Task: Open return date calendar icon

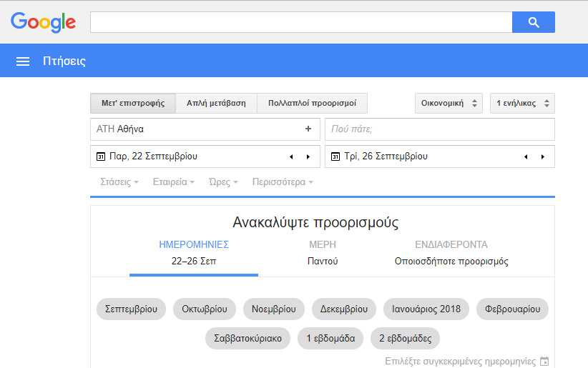Action: pos(335,156)
